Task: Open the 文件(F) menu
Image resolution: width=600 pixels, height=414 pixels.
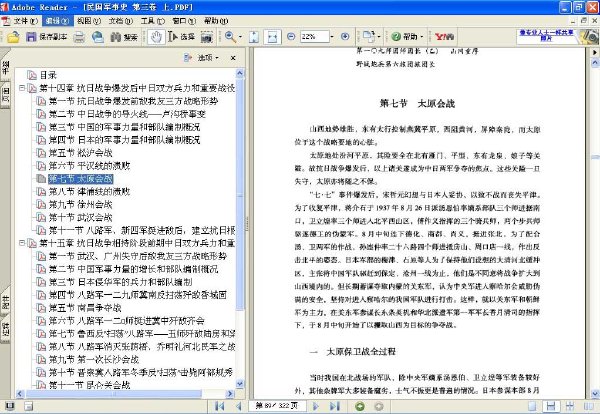Action: [x=25, y=21]
